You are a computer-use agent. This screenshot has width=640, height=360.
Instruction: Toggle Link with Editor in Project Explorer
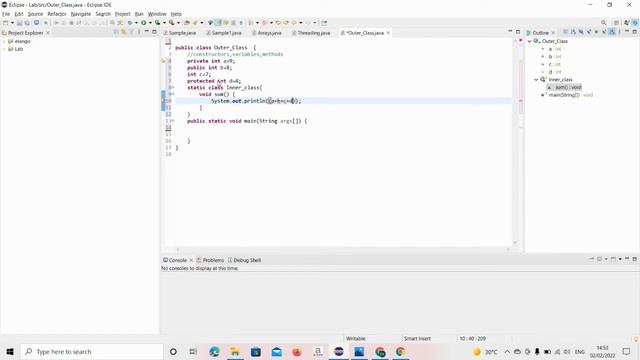click(124, 32)
